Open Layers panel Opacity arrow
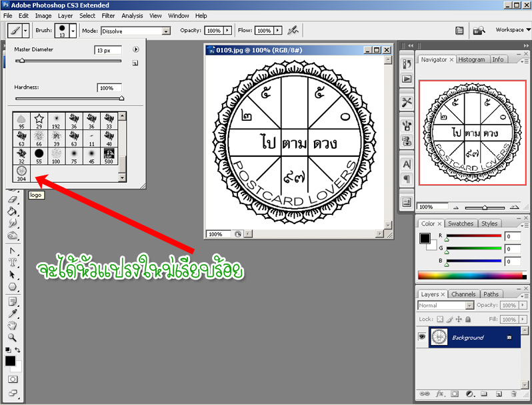532x405 pixels. point(523,305)
